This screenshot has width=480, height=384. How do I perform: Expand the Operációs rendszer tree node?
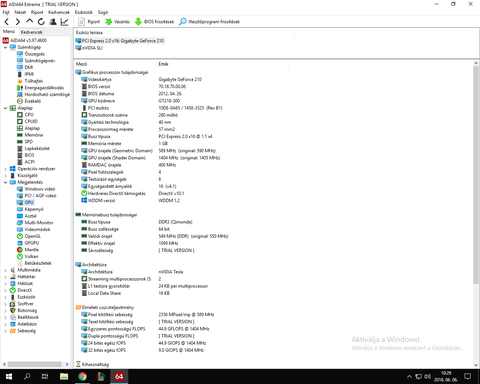pyautogui.click(x=5, y=169)
